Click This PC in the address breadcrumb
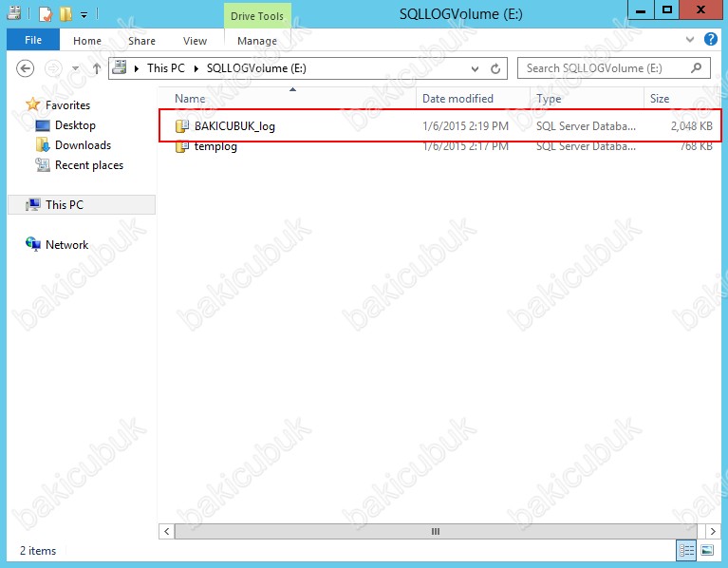 (x=166, y=68)
